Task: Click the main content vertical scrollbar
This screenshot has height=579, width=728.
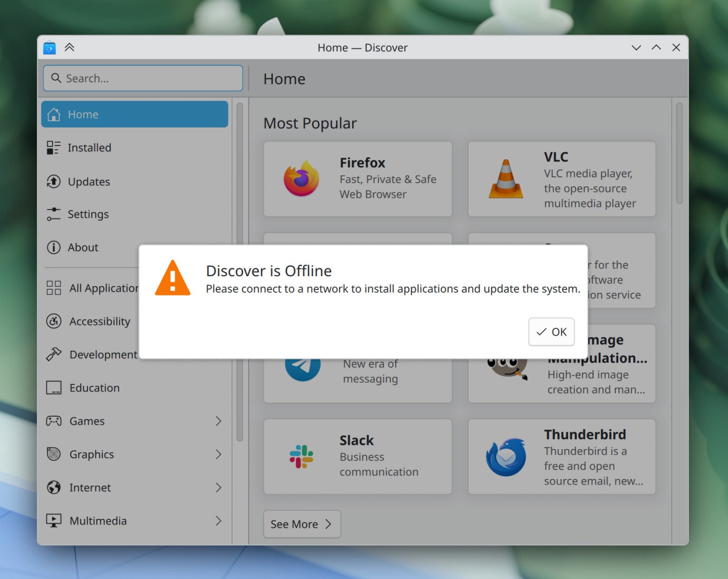Action: (680, 153)
